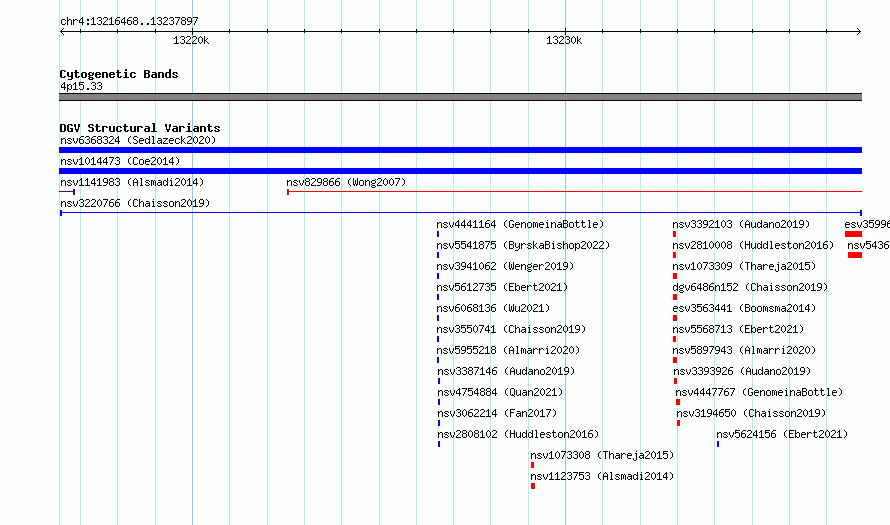
Task: Click nsv1141983 (Alsmadi2014) label
Action: coord(132,182)
